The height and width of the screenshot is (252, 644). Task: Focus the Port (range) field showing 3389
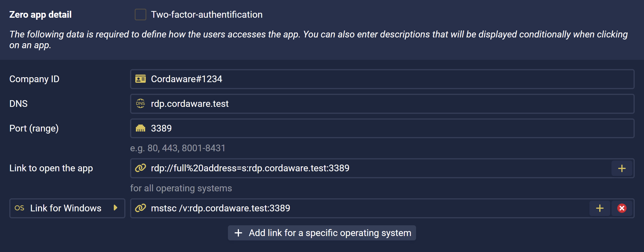(382, 128)
